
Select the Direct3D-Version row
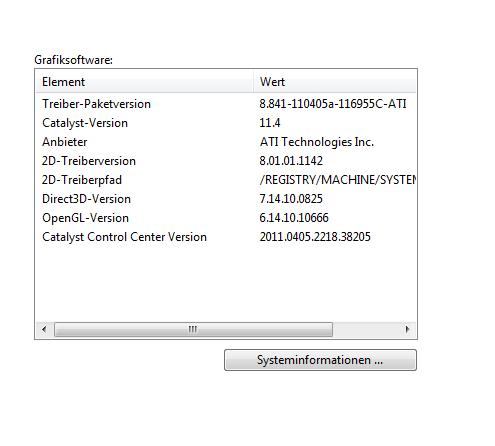pyautogui.click(x=226, y=199)
